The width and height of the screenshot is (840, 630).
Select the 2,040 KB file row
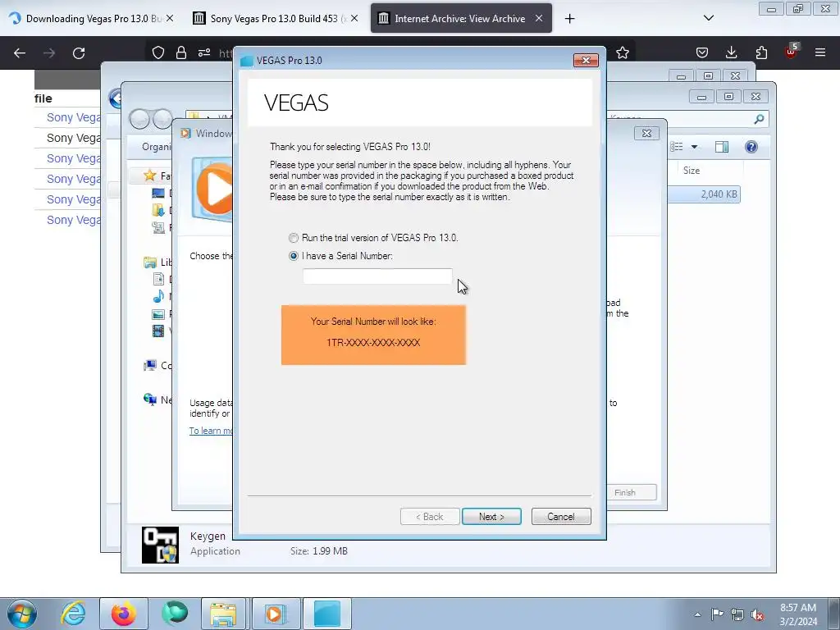704,194
